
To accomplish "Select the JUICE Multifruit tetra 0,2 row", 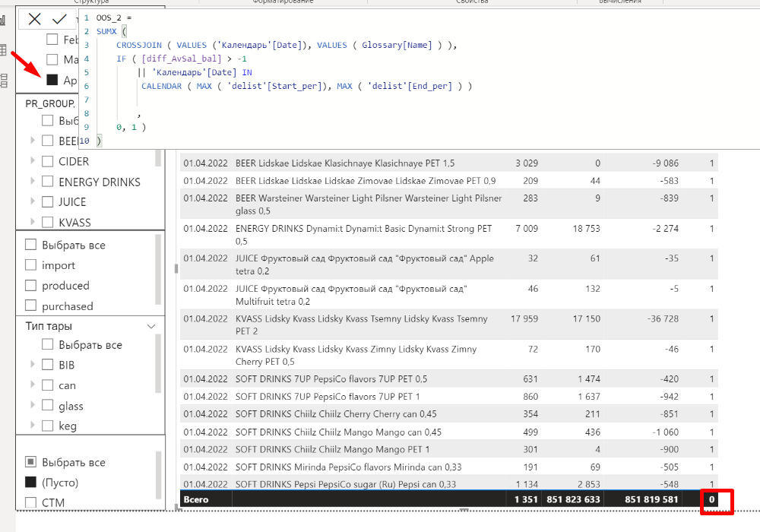I will point(449,295).
